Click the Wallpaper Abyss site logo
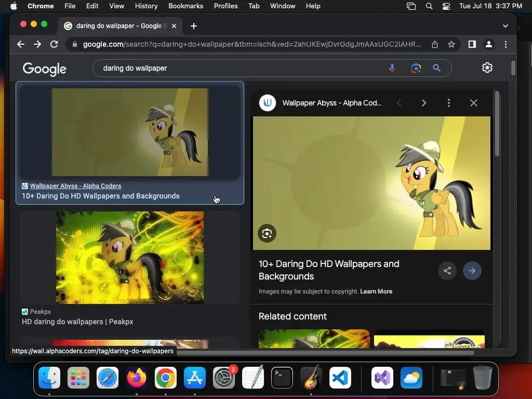Image resolution: width=532 pixels, height=399 pixels. pyautogui.click(x=268, y=103)
